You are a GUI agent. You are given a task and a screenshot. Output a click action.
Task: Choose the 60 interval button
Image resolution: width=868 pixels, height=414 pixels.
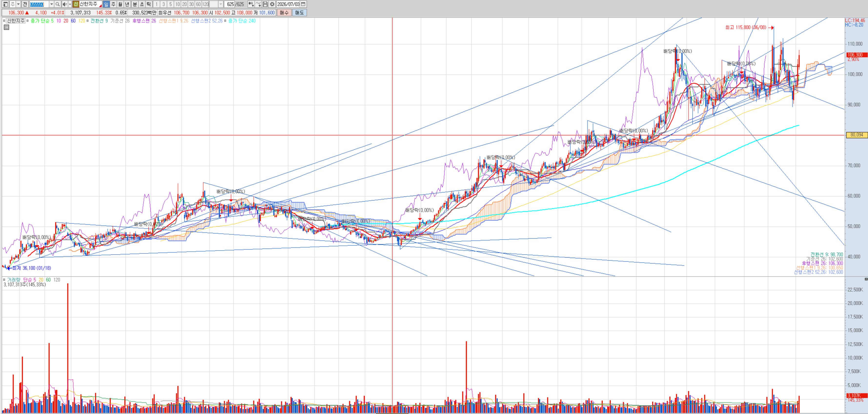click(198, 4)
